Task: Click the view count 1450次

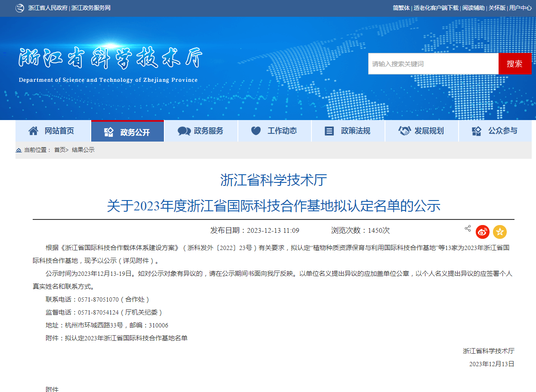Action: coord(379,231)
